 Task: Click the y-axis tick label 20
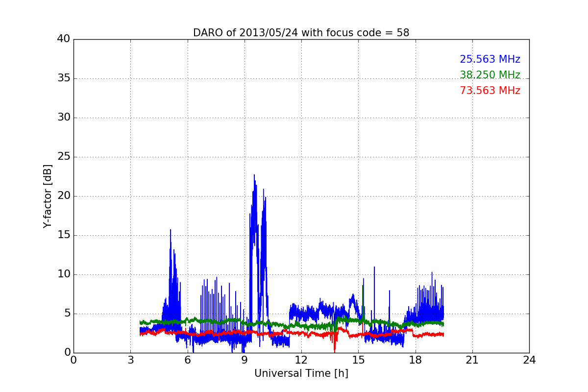tap(64, 196)
